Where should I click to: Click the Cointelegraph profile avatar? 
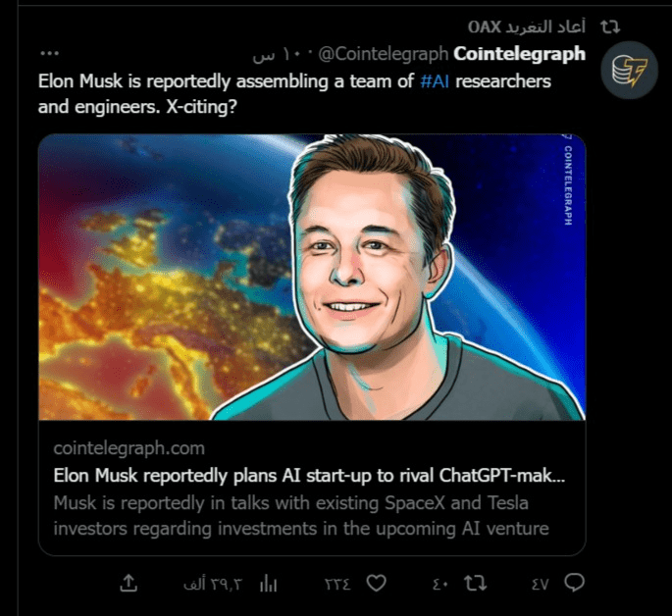pyautogui.click(x=629, y=71)
